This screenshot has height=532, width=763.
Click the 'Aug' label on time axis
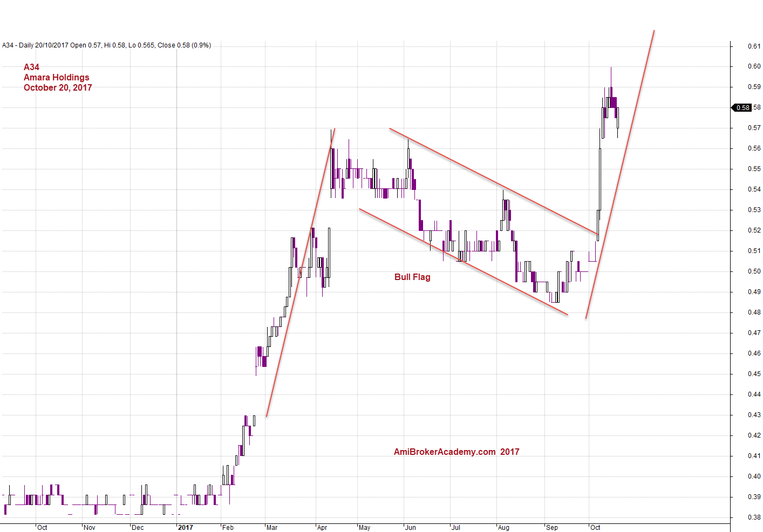pos(503,528)
